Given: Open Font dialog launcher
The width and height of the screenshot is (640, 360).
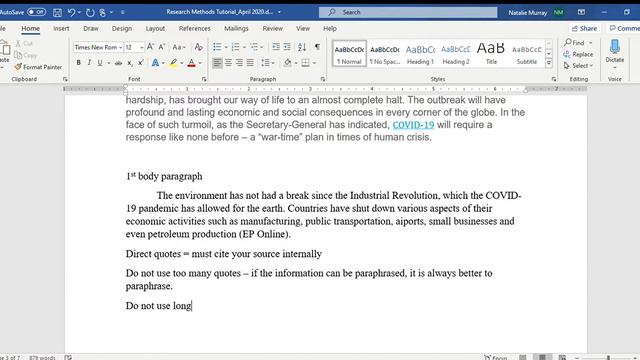Looking at the screenshot, I should (204, 79).
